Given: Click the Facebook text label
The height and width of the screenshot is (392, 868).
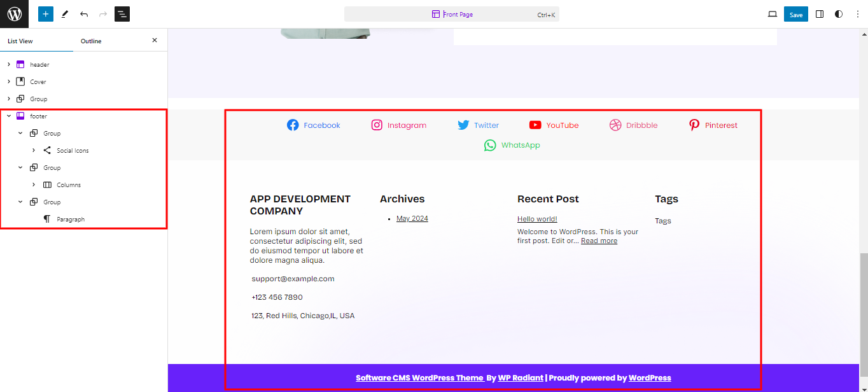Looking at the screenshot, I should pos(322,125).
